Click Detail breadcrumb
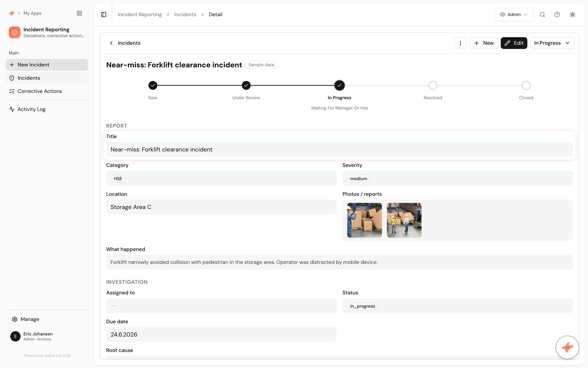 [x=216, y=15]
